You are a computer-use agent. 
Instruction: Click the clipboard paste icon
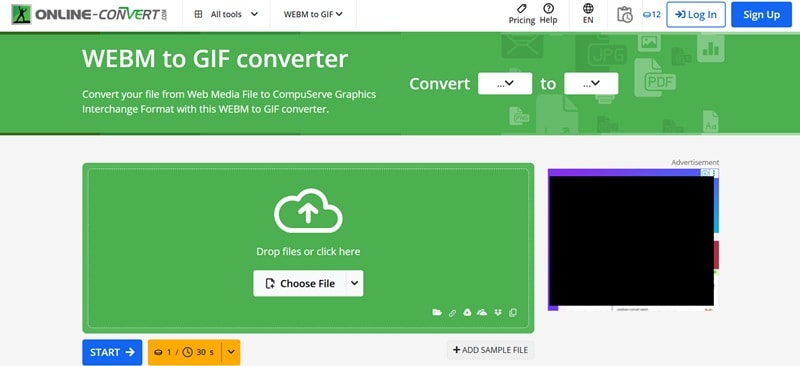pyautogui.click(x=513, y=312)
